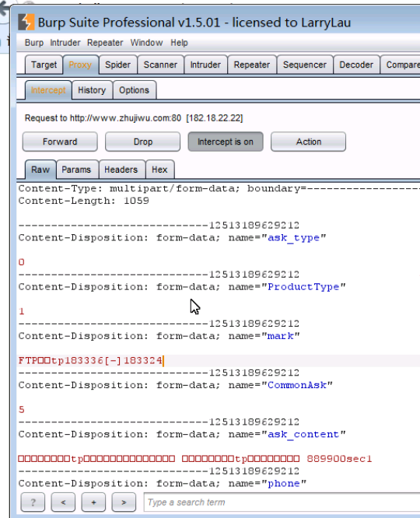Click the phone parameter name
The height and width of the screenshot is (518, 420).
(x=284, y=484)
